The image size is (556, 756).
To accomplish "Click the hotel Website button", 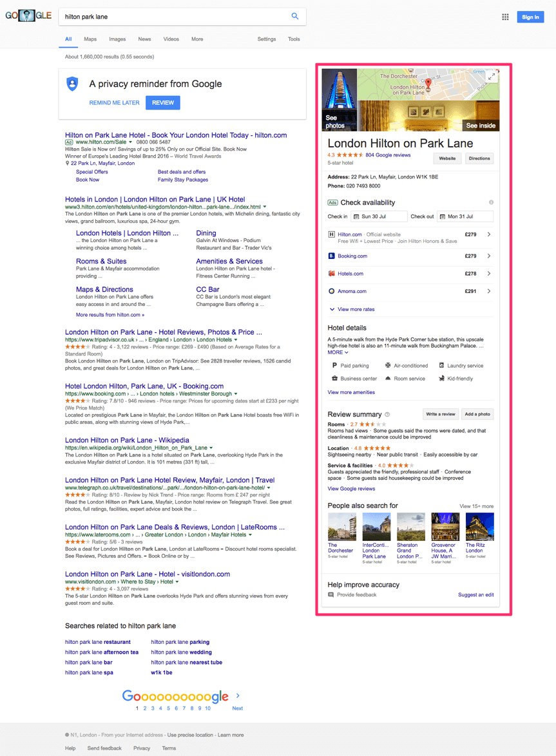I will tap(448, 158).
